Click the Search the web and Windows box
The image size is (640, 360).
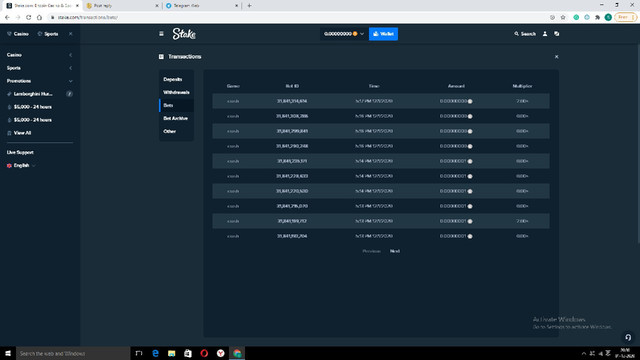tap(73, 353)
